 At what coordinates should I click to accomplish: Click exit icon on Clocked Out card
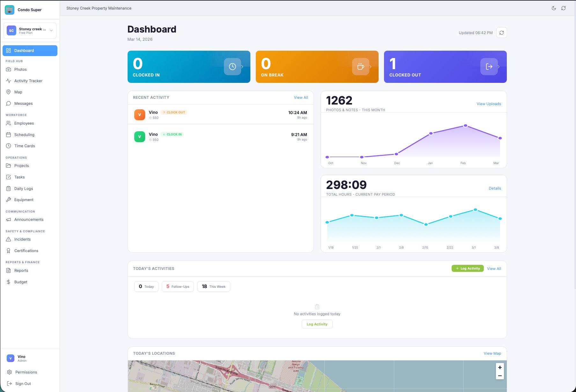[x=489, y=67]
